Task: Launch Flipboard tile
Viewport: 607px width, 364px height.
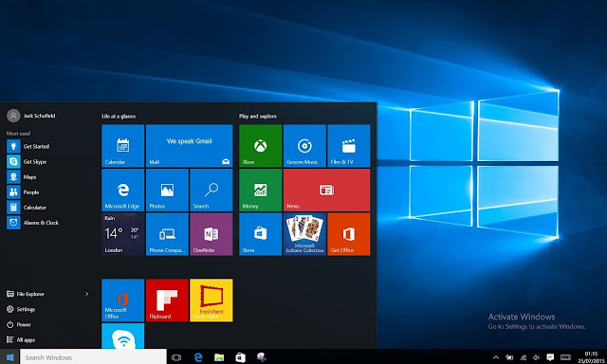Action: 167,300
